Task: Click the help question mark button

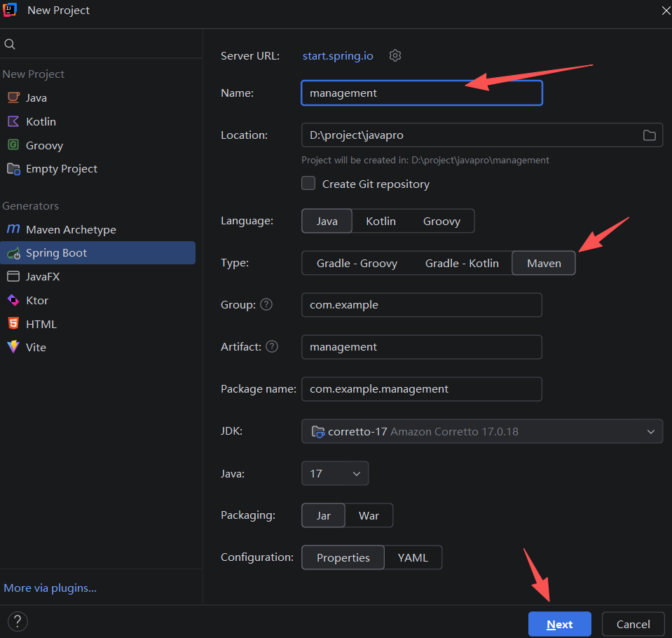Action: (x=18, y=621)
